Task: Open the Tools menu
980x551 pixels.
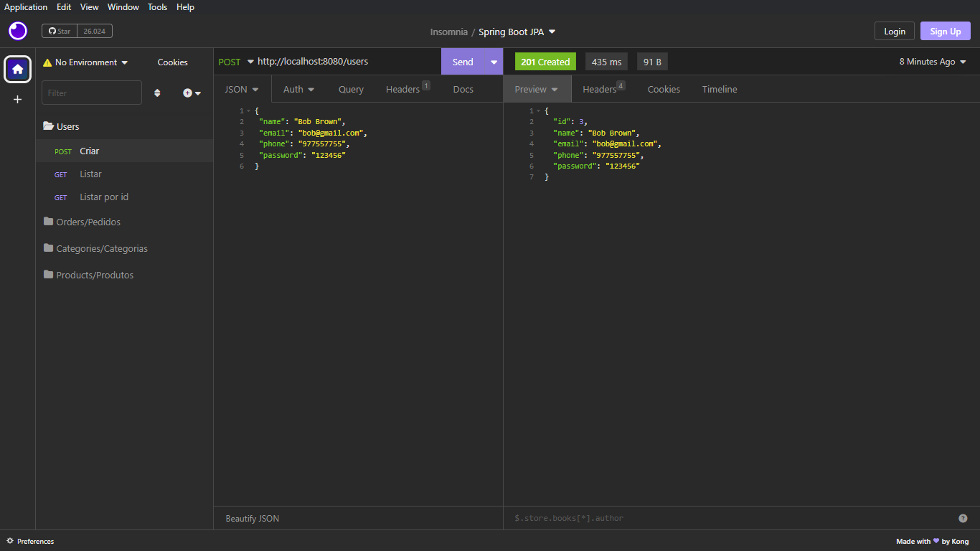Action: pos(157,7)
